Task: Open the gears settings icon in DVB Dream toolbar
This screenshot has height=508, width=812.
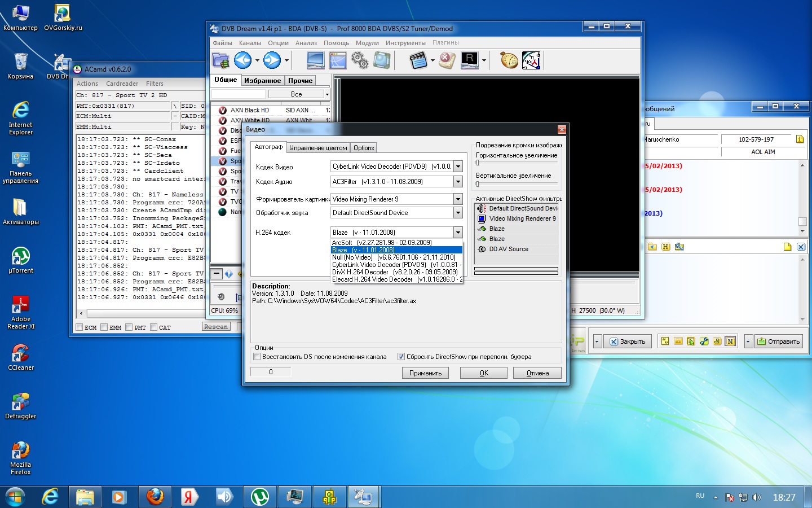Action: [360, 60]
